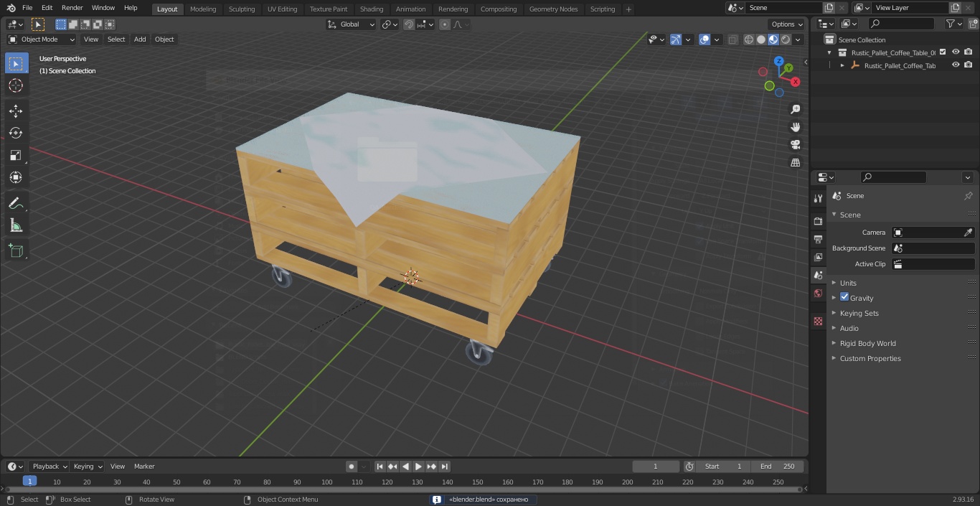Play the animation forward

click(418, 467)
